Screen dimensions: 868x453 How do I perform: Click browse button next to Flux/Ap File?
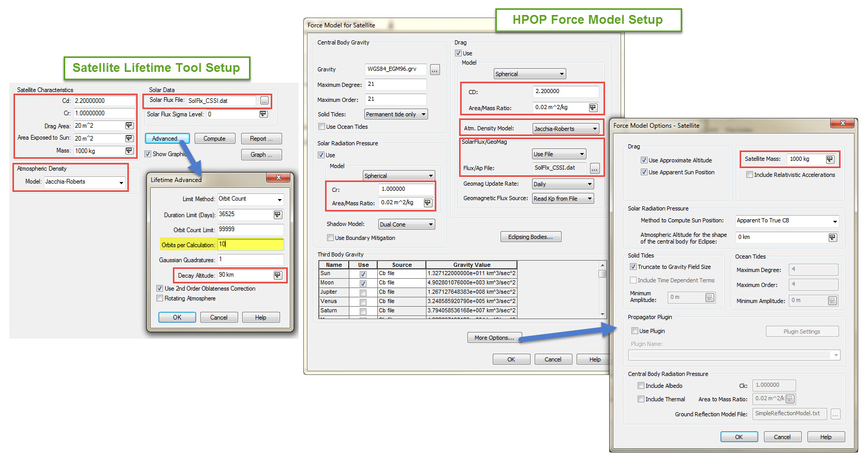point(595,168)
